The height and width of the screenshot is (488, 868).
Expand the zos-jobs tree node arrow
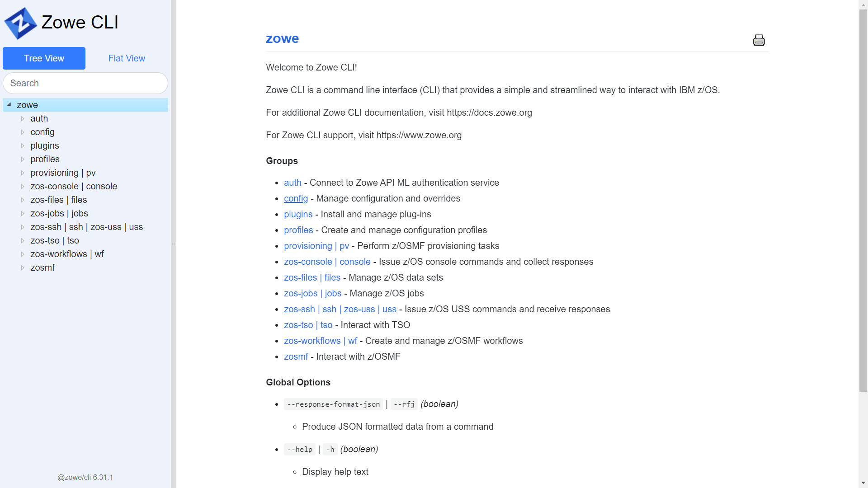tap(23, 213)
